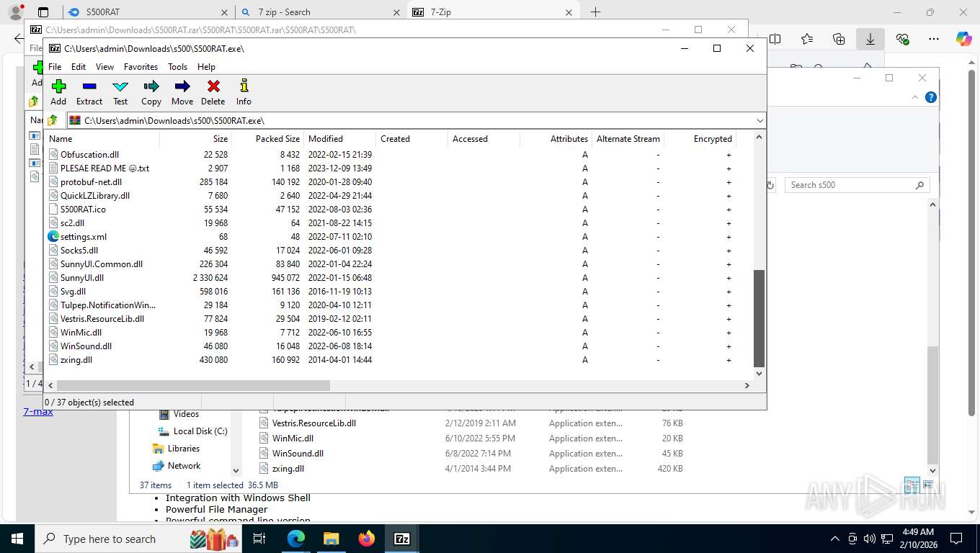Select Local Disk (C:) in Explorer

point(200,431)
